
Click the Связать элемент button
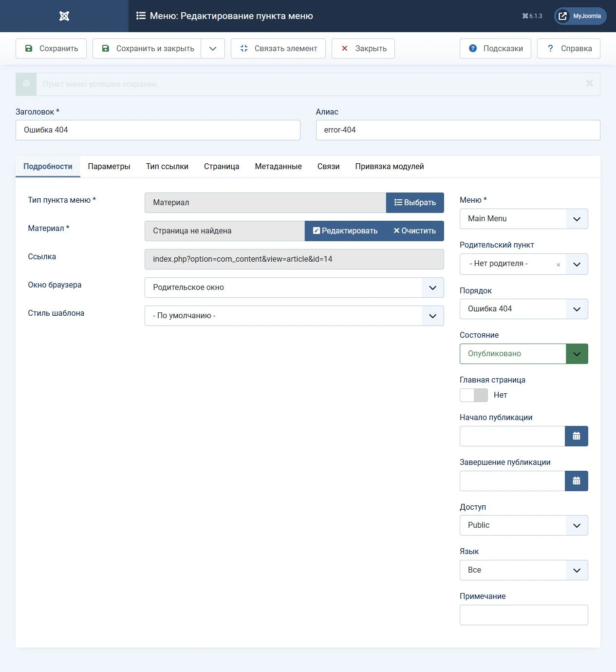coord(278,48)
